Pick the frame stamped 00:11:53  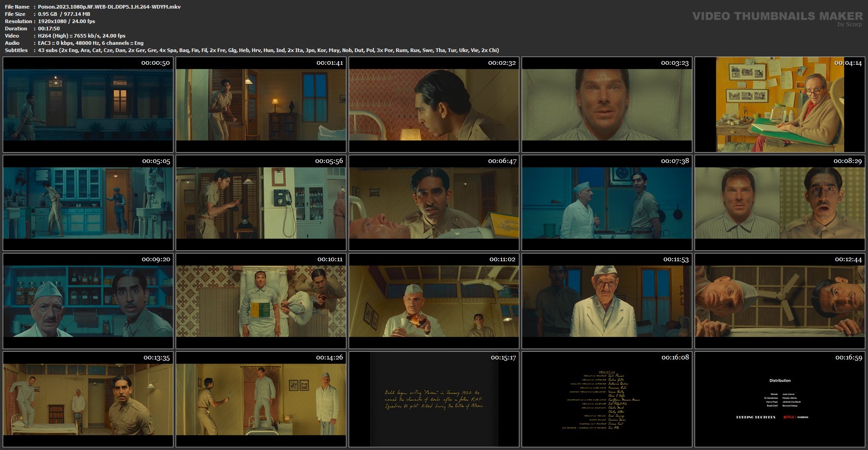pos(607,301)
